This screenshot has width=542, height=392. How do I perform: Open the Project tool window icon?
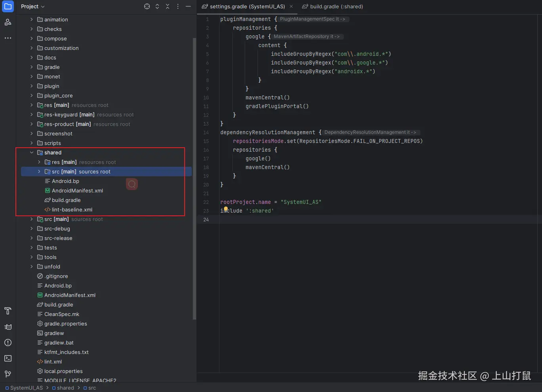[8, 7]
